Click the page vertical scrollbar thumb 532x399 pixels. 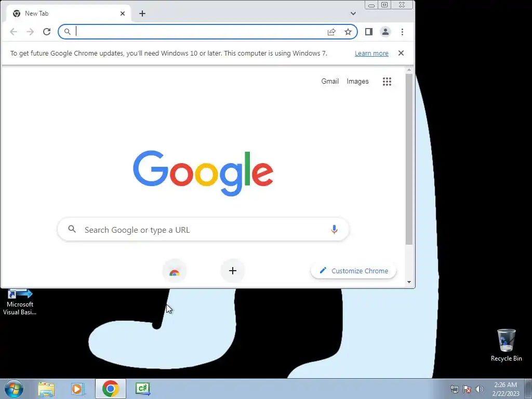click(409, 159)
